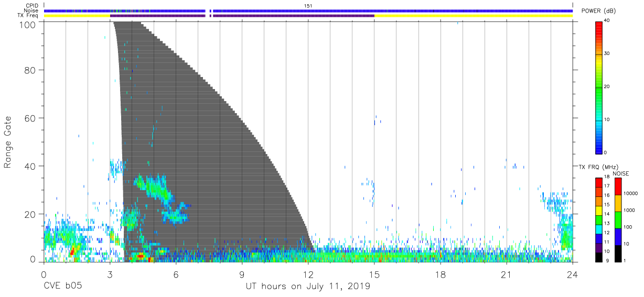This screenshot has width=644, height=297.
Task: Click the gap in the Noise strip near 7.5 UT
Action: coord(207,10)
